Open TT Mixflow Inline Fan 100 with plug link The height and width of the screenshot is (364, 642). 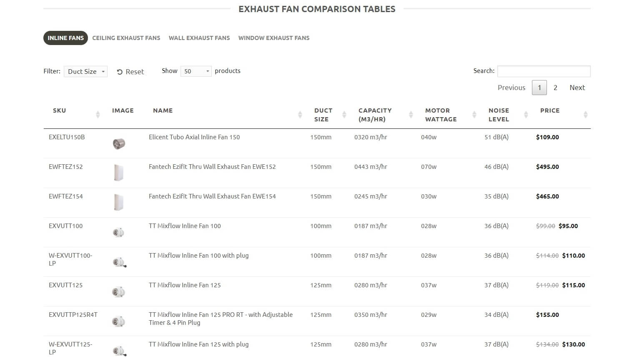[198, 256]
